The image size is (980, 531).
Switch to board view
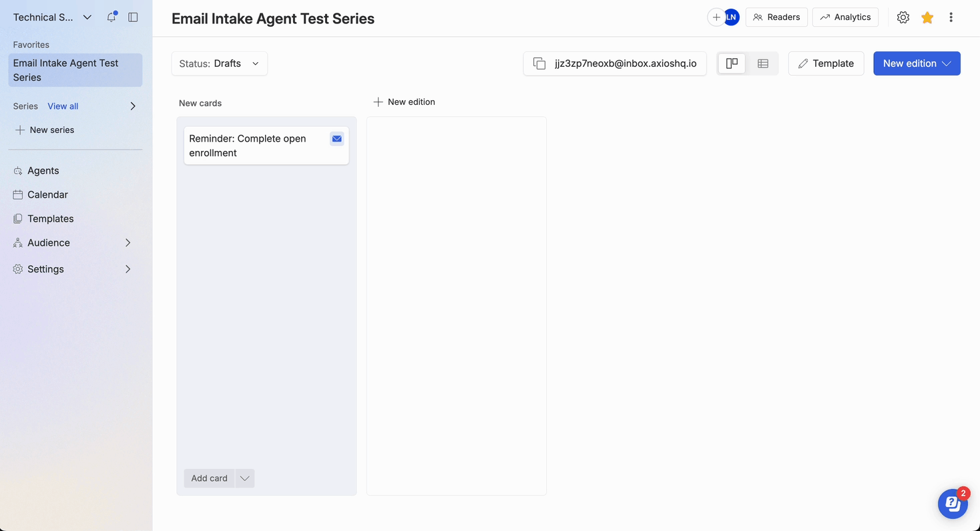[x=732, y=63]
